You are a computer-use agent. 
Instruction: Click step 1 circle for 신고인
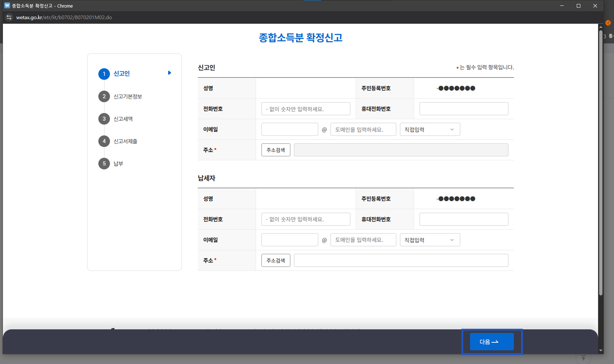pos(104,74)
